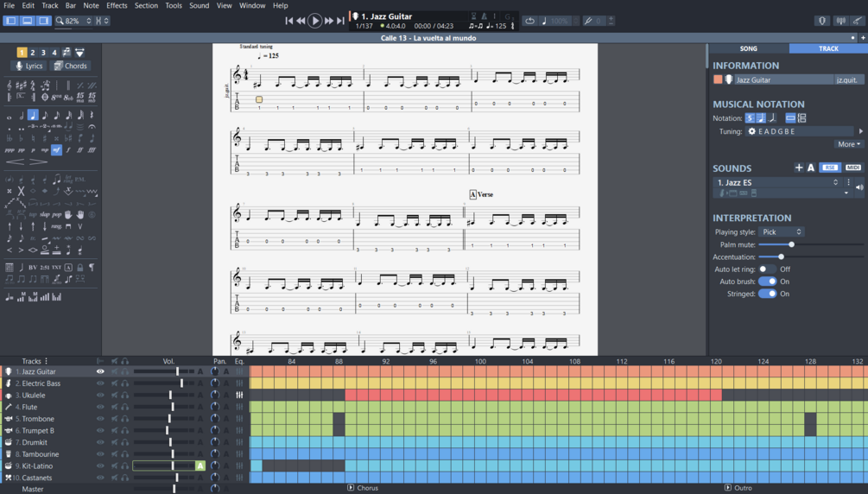Click the 8va octave marking icon
868x494 pixels.
click(56, 98)
